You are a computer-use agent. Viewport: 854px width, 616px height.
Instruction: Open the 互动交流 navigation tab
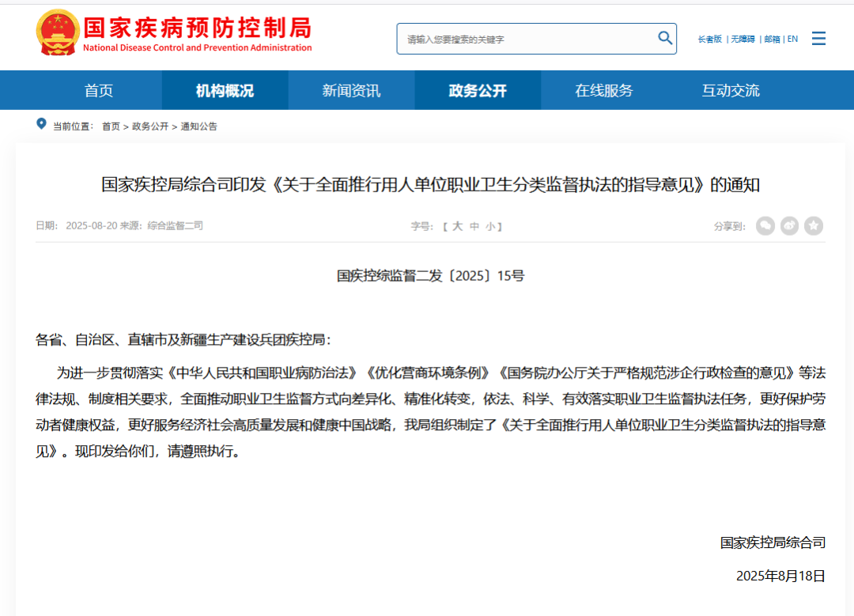coord(731,90)
